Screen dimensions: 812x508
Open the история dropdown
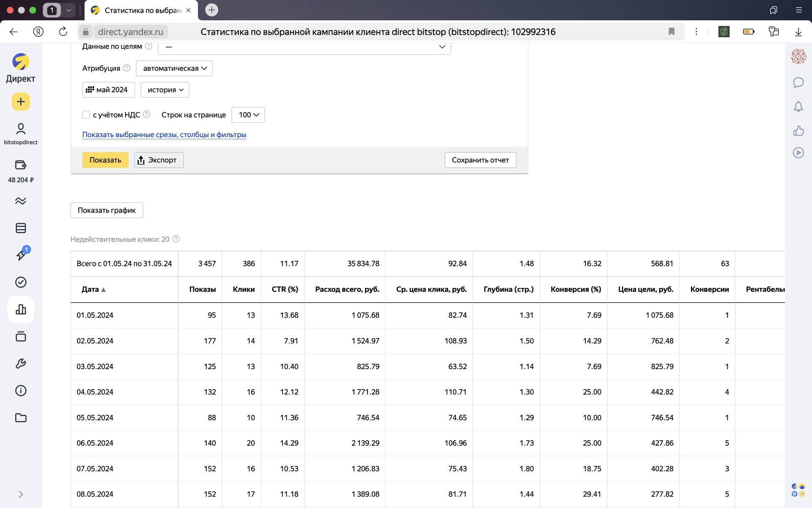[165, 90]
